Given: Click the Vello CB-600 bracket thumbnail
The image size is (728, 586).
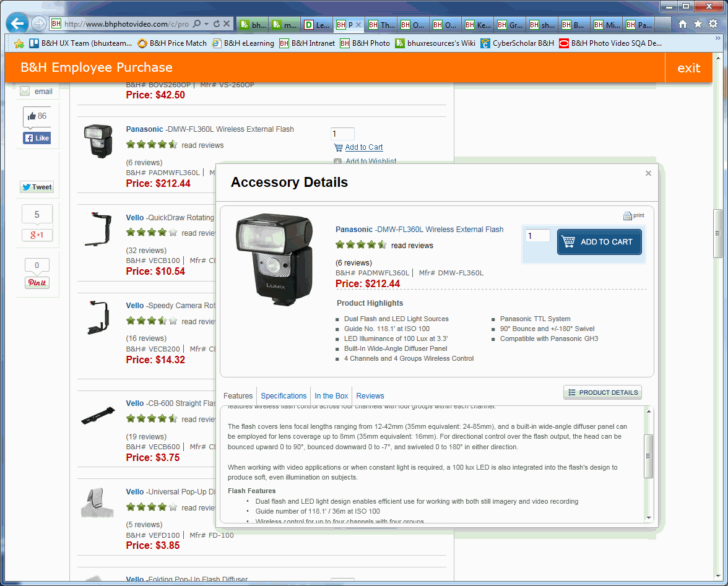Looking at the screenshot, I should (98, 415).
